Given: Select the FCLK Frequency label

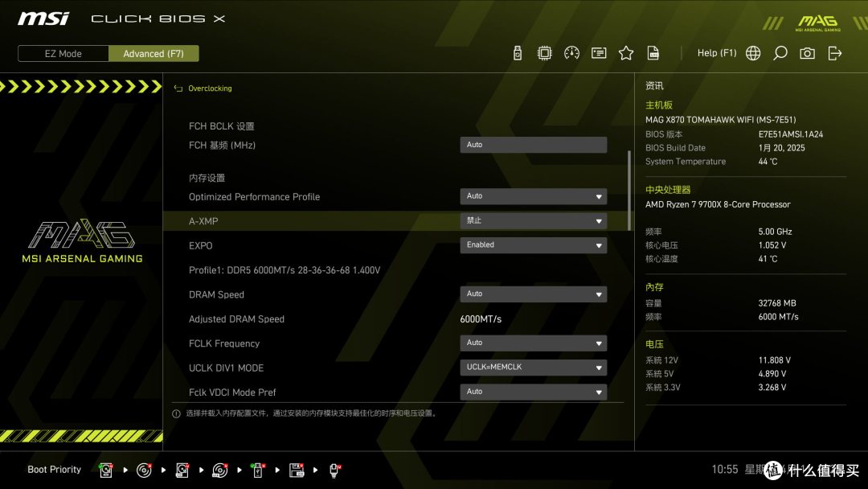Looking at the screenshot, I should (224, 343).
